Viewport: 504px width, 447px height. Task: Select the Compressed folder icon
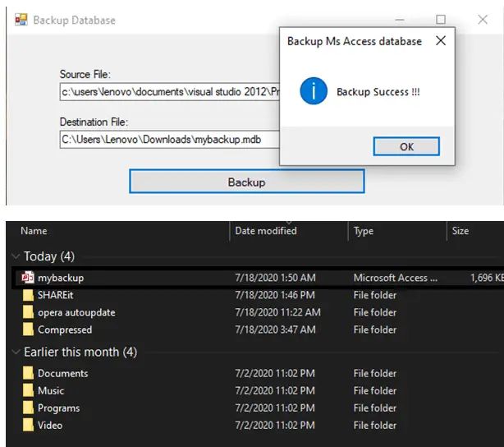[x=28, y=329]
